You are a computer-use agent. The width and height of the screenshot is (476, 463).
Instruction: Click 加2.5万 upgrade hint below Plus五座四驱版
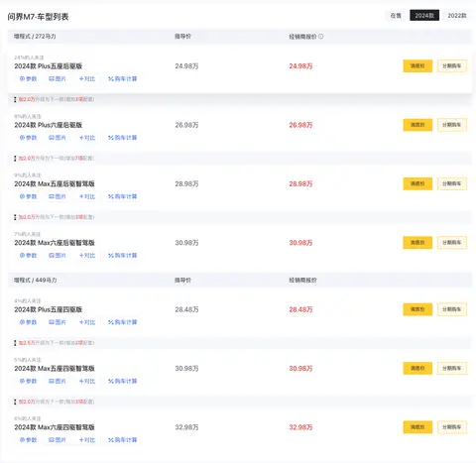[55, 343]
